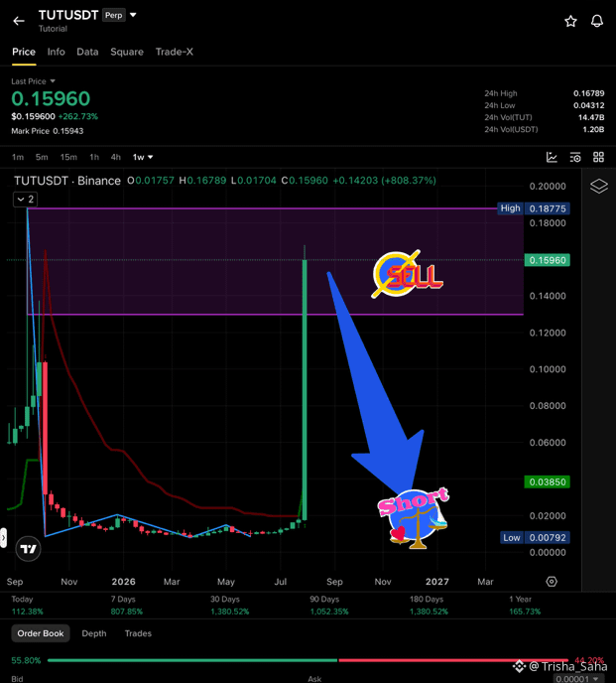Open price alerts via the bell icon
616x683 pixels.
pyautogui.click(x=597, y=21)
